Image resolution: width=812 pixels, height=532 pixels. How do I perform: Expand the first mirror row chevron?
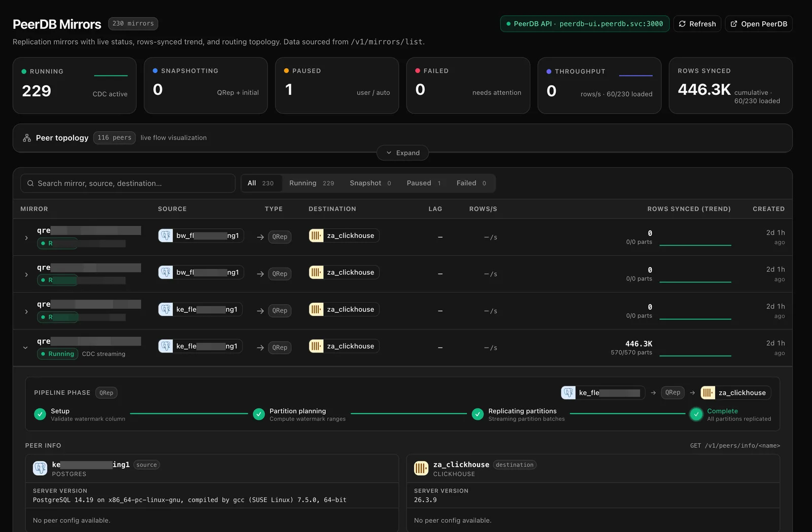[26, 238]
